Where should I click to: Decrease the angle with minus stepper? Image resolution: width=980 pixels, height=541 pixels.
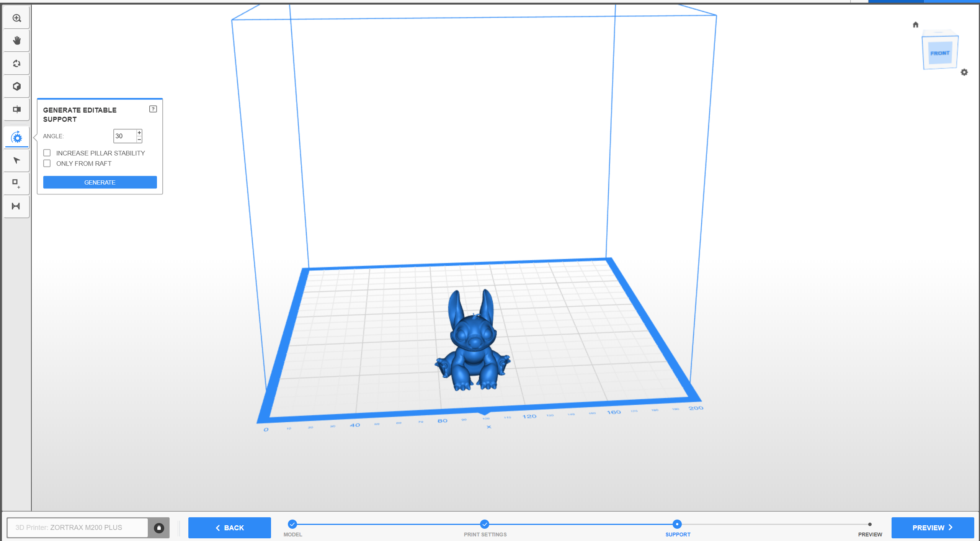139,139
